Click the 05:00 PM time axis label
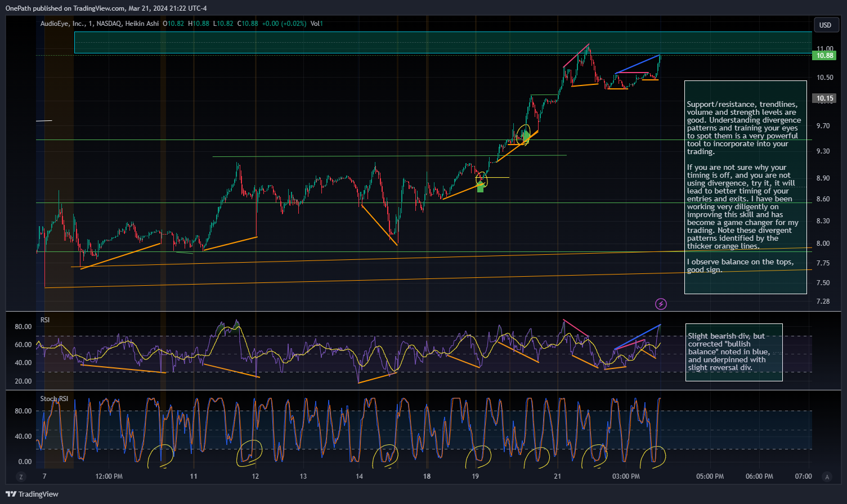 [710, 476]
